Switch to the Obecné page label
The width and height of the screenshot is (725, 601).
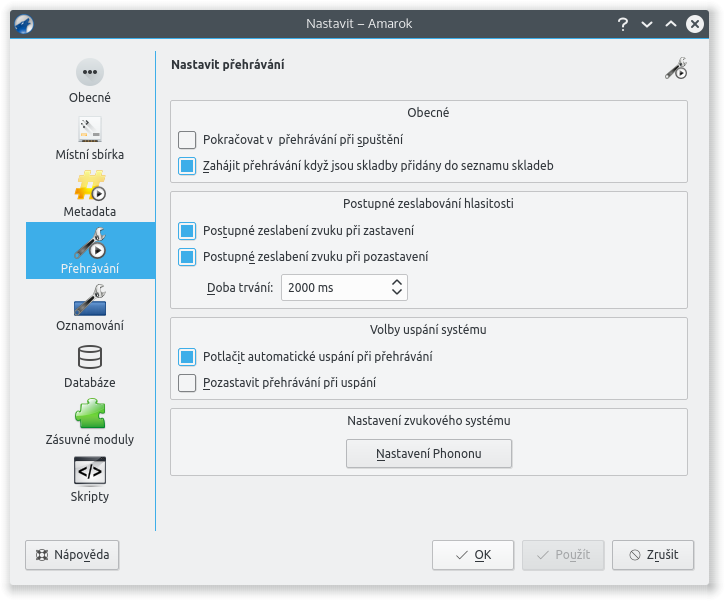90,98
